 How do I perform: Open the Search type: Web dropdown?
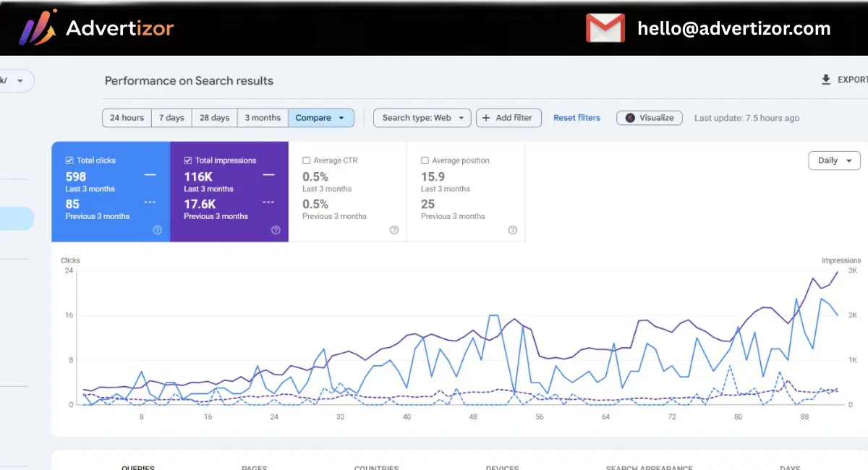click(x=422, y=117)
